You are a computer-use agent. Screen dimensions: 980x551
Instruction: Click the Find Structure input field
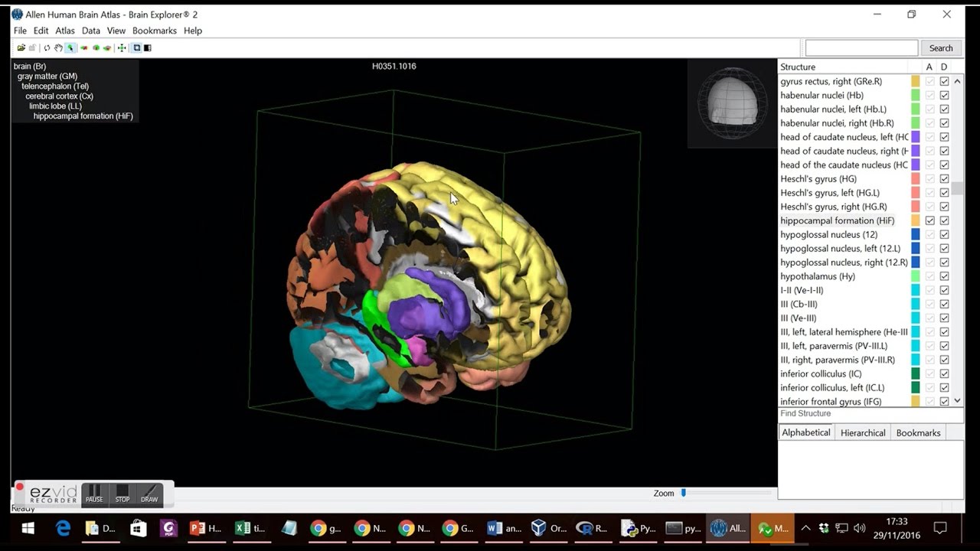click(x=871, y=414)
